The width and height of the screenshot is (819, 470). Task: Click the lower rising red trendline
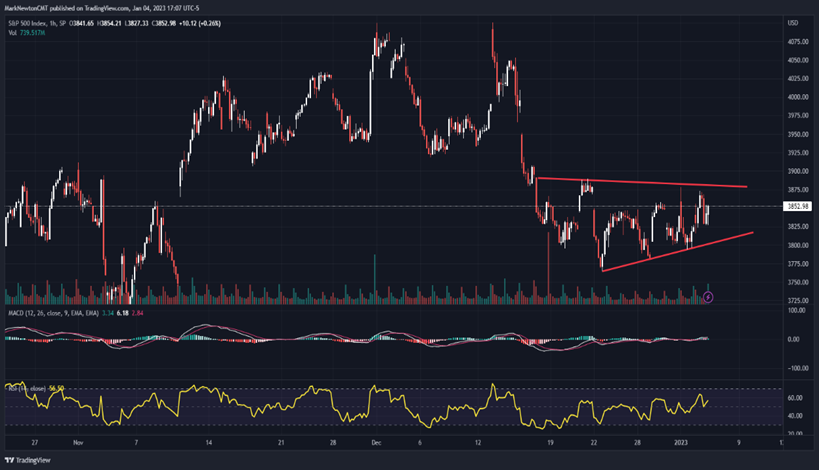(x=677, y=252)
